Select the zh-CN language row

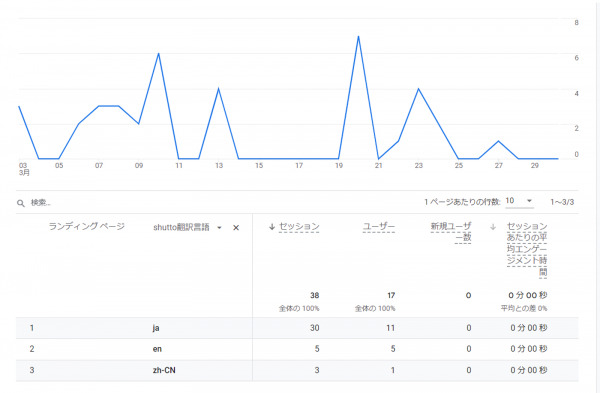pyautogui.click(x=297, y=370)
